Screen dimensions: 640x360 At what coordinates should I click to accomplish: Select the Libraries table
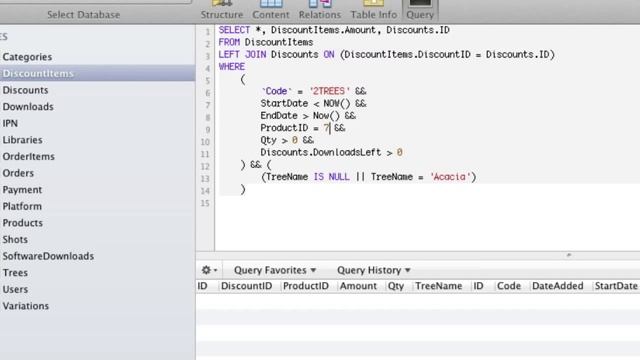coord(98,140)
